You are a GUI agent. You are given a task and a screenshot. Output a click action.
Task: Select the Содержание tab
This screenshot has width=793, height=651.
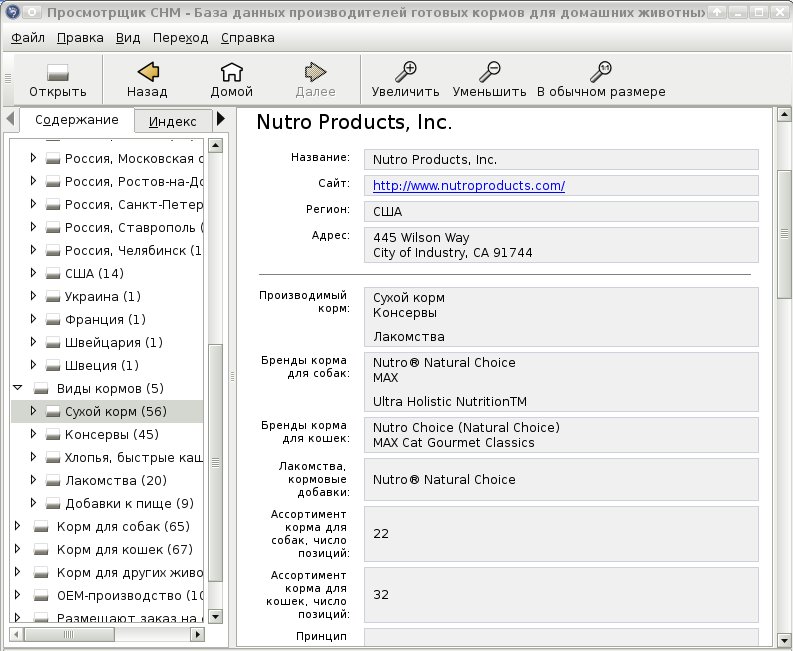point(77,120)
